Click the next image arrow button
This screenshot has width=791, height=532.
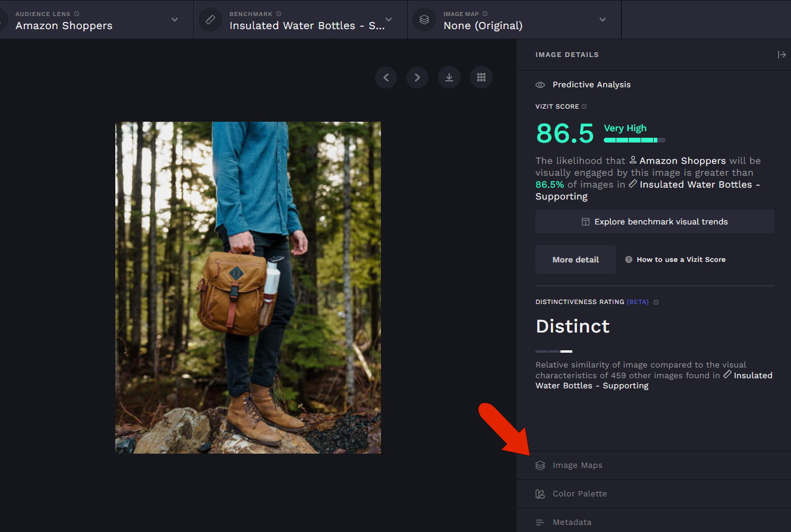[x=417, y=77]
